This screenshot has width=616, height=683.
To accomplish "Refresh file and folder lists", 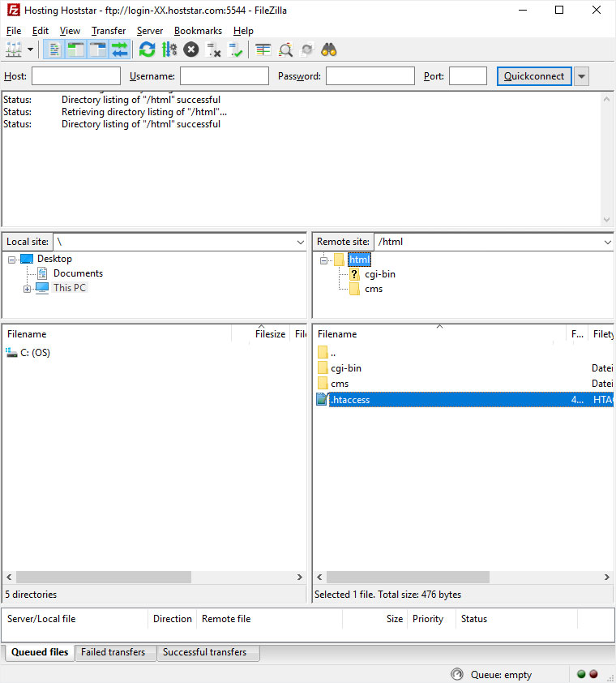I will click(x=147, y=49).
